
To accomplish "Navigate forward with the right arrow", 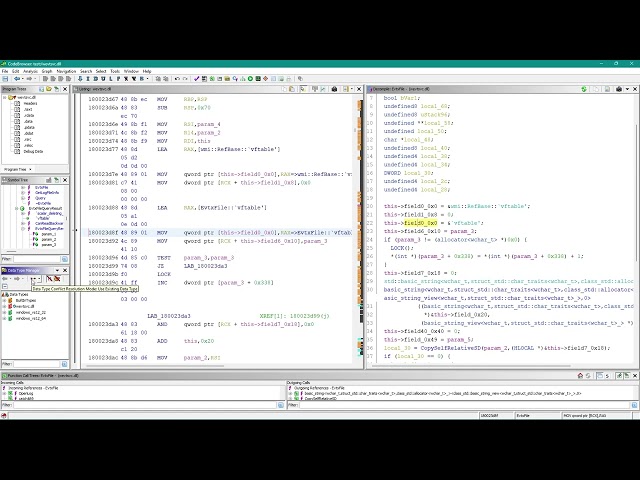I will (x=29, y=79).
